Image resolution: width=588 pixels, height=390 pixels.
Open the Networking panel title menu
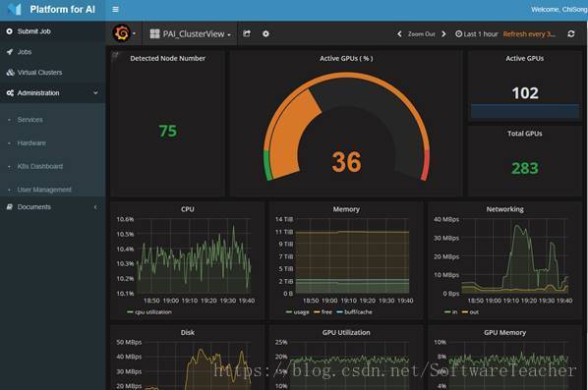(504, 209)
